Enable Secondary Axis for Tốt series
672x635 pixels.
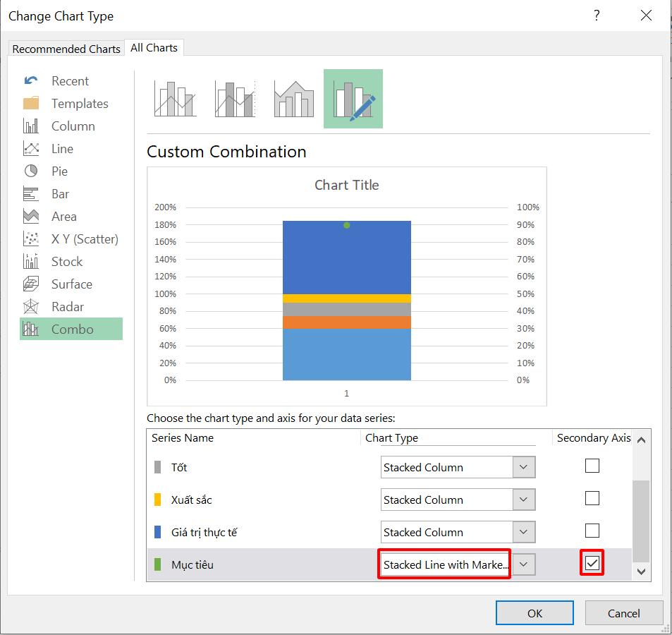592,466
